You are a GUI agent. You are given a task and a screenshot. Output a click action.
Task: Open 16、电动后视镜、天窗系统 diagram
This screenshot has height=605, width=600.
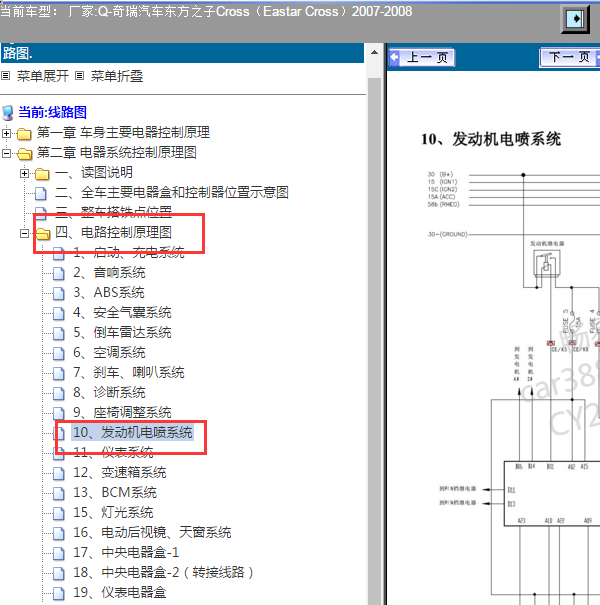[x=152, y=533]
